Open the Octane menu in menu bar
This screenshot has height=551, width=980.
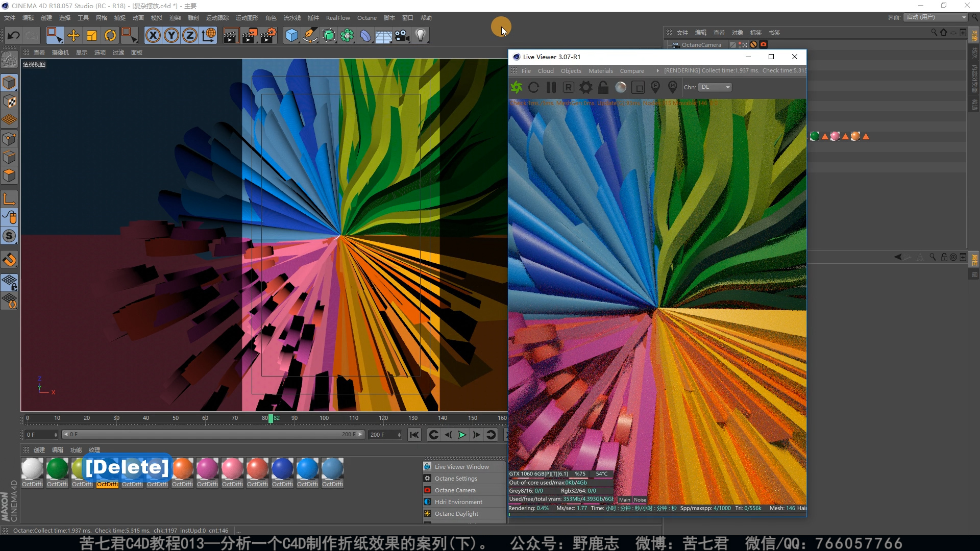366,18
